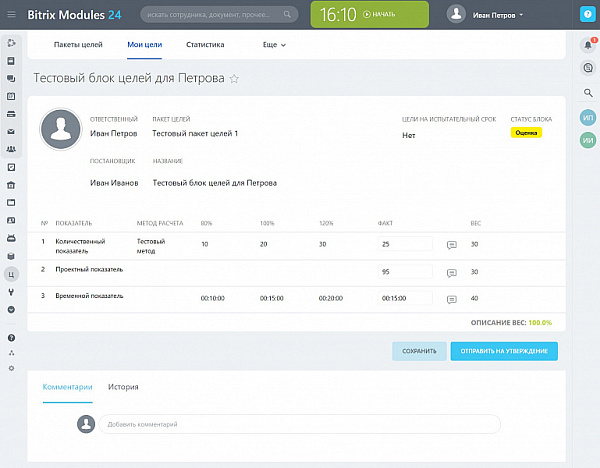Open the hamburger menu in the header
Viewport: 600px width, 468px height.
(x=12, y=14)
